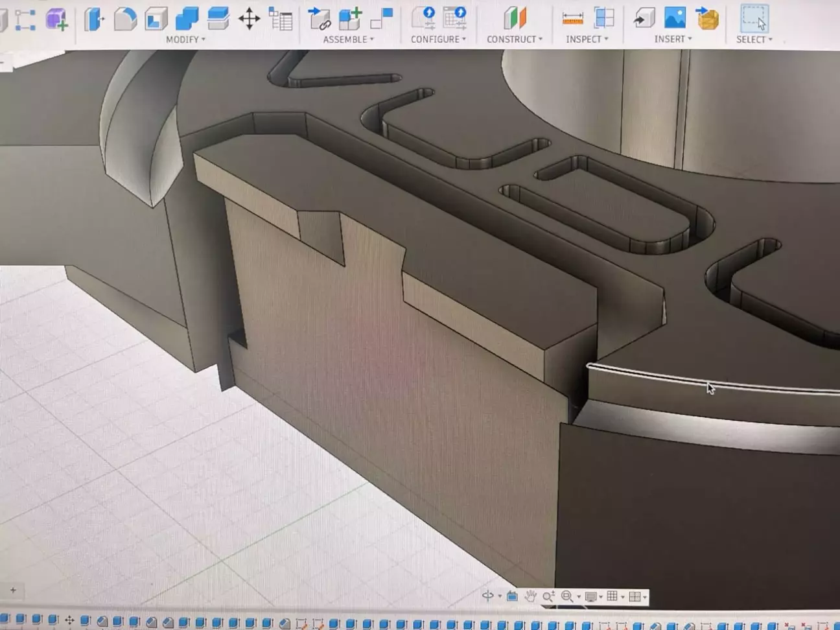This screenshot has height=630, width=840.
Task: Click the Insert label
Action: coord(673,40)
